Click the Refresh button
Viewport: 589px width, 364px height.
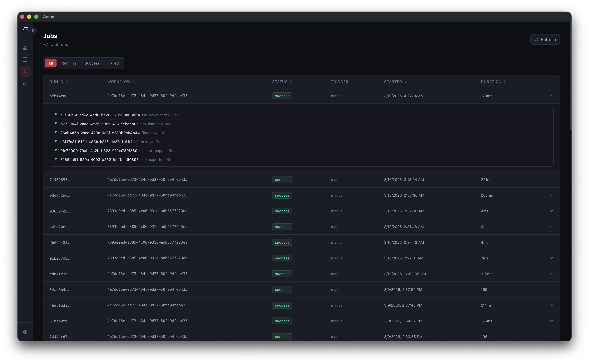click(x=545, y=39)
